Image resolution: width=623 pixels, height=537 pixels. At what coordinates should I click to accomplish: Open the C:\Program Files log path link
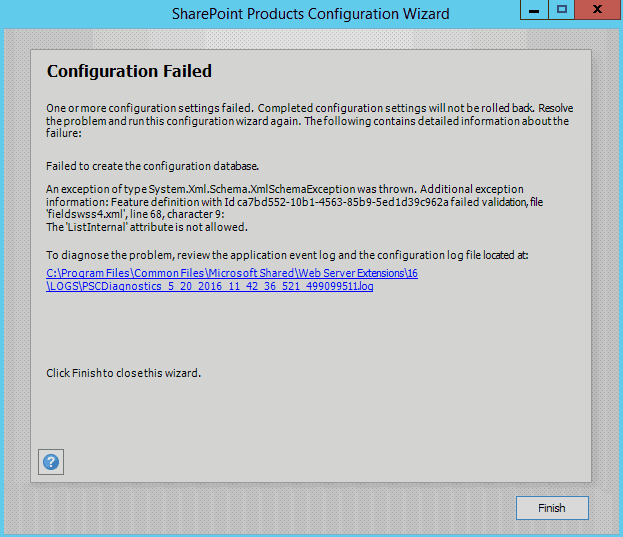click(x=232, y=273)
